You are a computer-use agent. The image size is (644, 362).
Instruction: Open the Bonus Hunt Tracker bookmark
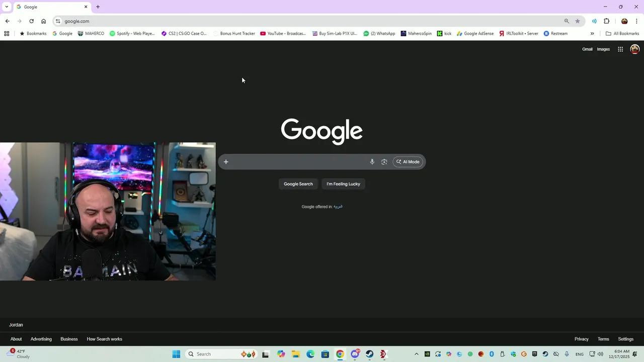click(234, 34)
